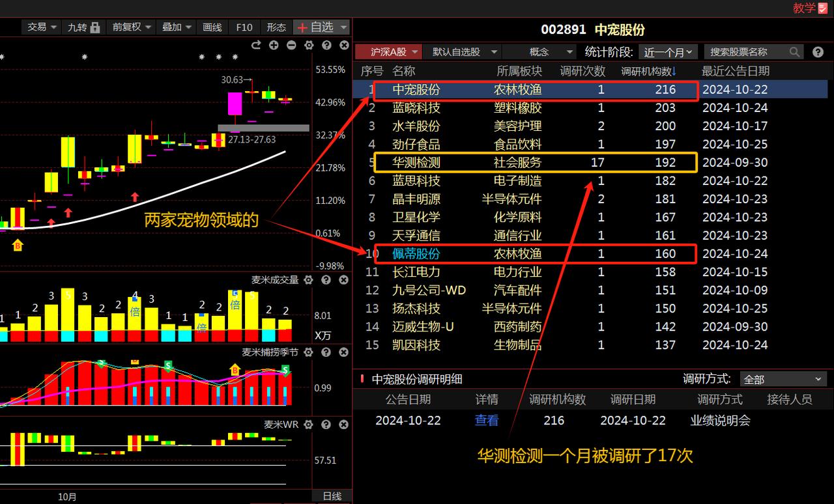Select the 卫星化学 stock row

click(x=590, y=217)
